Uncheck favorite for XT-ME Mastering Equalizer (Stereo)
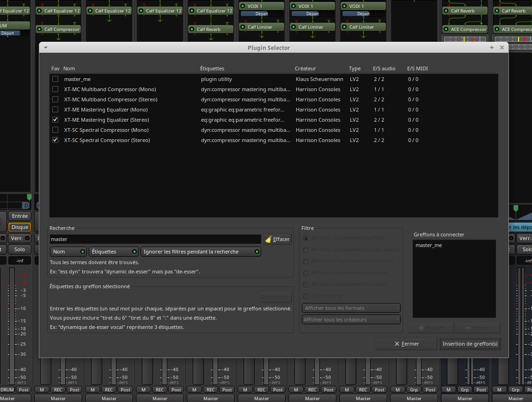The width and height of the screenshot is (532, 402). pyautogui.click(x=55, y=120)
